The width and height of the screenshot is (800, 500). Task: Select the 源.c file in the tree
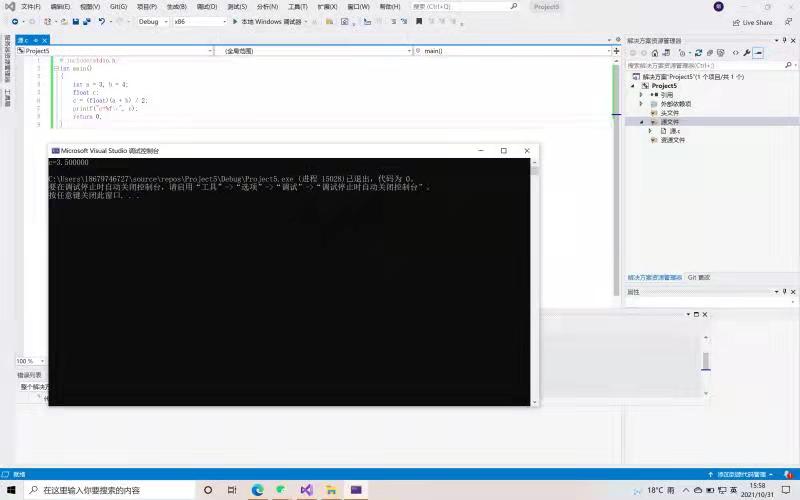(x=674, y=131)
